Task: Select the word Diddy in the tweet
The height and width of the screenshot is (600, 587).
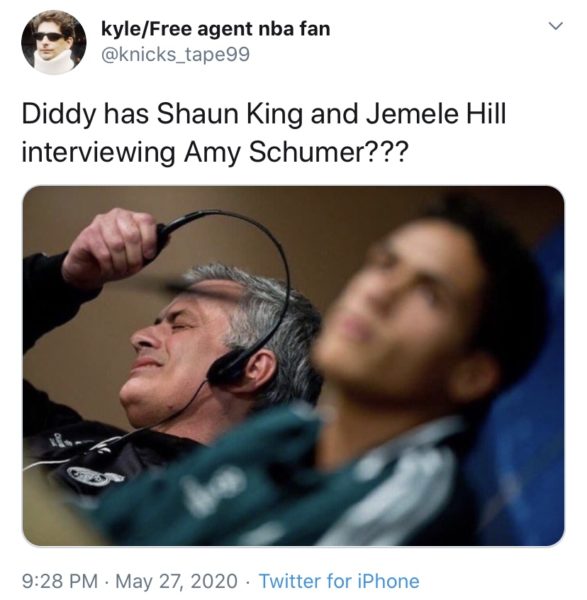Action: click(58, 114)
